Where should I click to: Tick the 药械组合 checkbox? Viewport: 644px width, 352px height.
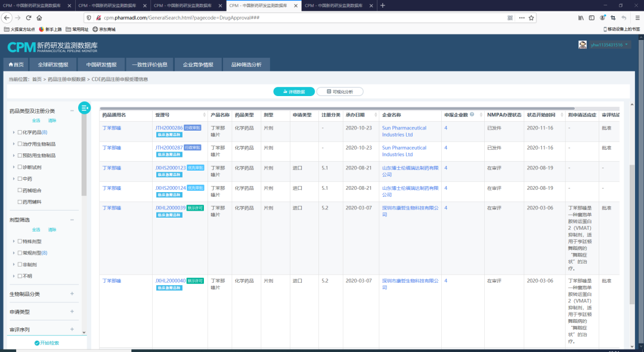click(x=20, y=190)
